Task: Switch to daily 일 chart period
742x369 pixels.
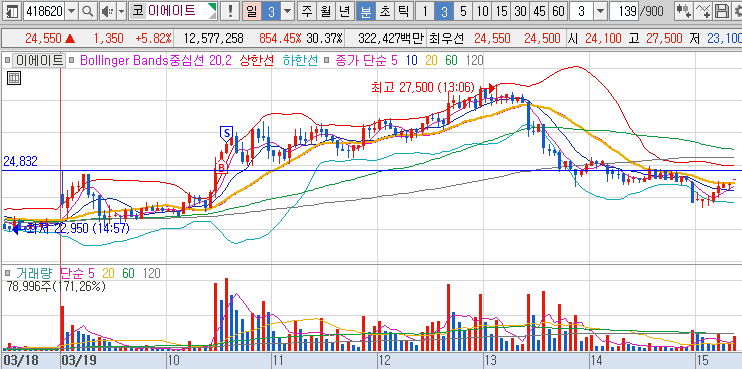Action: pyautogui.click(x=252, y=11)
